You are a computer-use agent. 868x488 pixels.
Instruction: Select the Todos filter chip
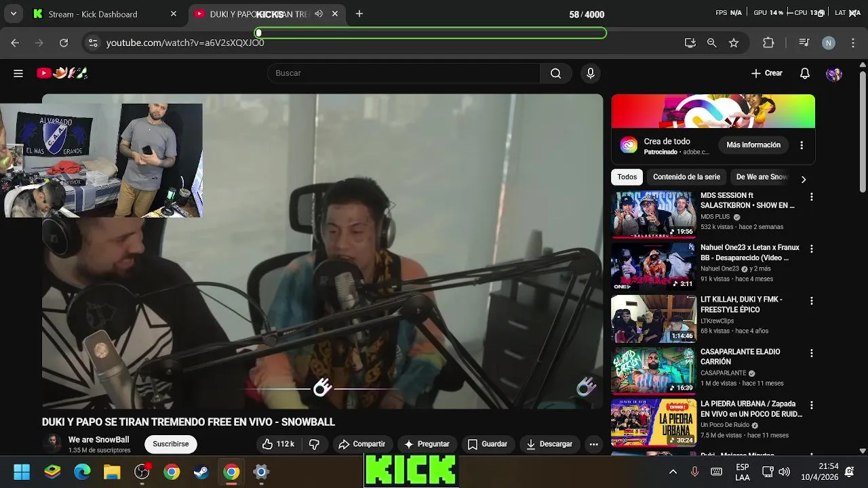(627, 177)
